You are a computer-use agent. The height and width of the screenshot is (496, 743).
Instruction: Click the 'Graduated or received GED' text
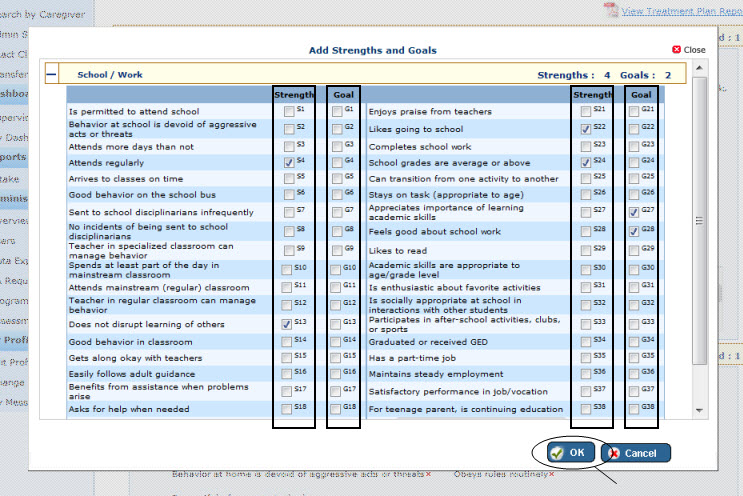pos(428,342)
